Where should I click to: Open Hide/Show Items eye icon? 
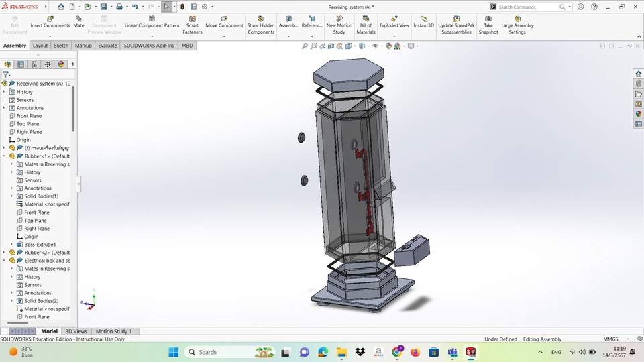tap(375, 46)
